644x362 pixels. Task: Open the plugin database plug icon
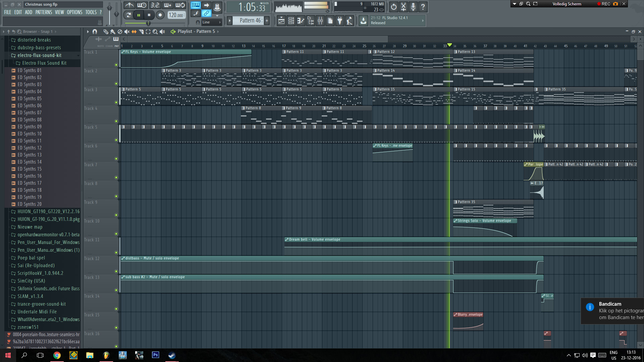click(340, 21)
